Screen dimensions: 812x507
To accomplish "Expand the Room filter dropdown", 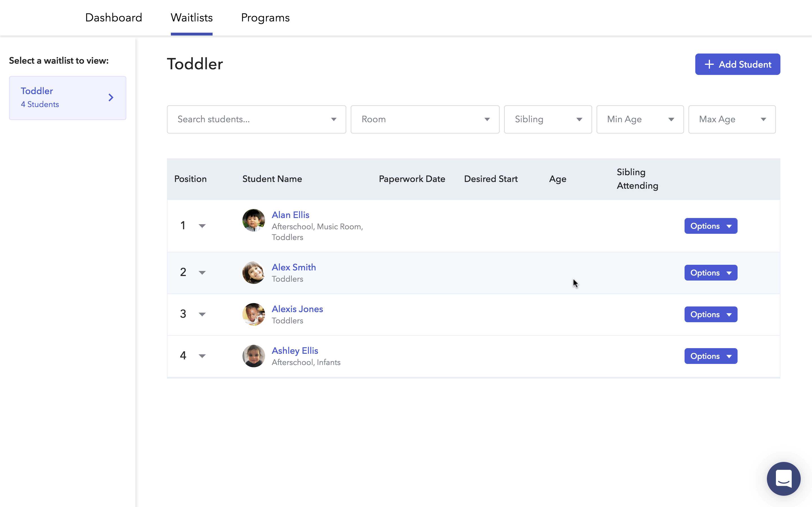I will (x=424, y=119).
